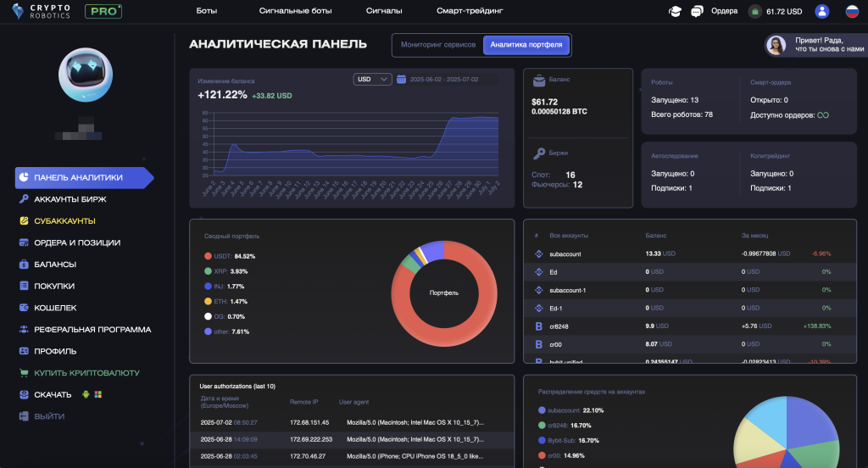Click the support agent avatar photo
The width and height of the screenshot is (868, 468).
776,45
